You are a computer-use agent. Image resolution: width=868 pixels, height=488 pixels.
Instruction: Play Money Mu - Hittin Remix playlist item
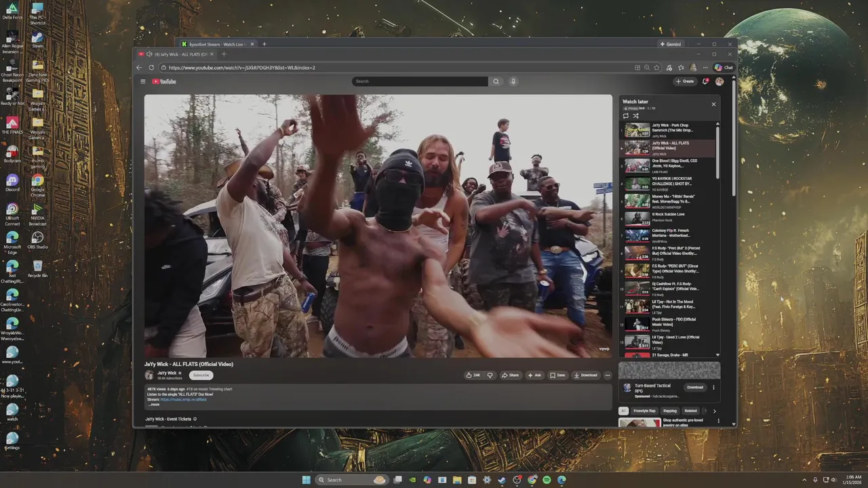tap(669, 201)
